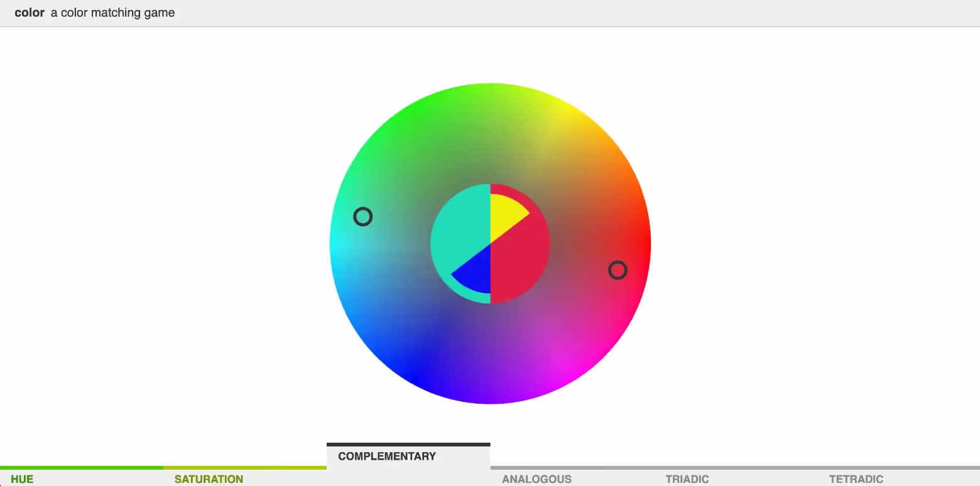Open the TRIADIC stage tab
980x486 pixels.
(687, 479)
